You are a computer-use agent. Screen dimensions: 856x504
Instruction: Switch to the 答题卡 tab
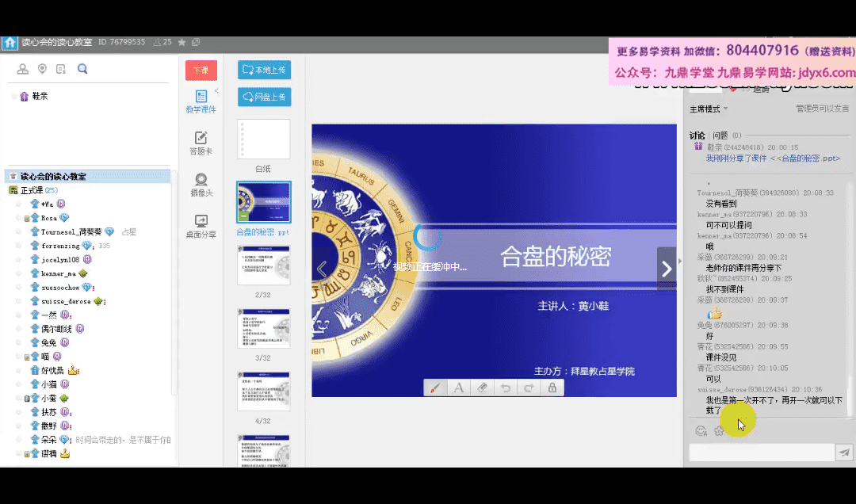click(x=201, y=143)
